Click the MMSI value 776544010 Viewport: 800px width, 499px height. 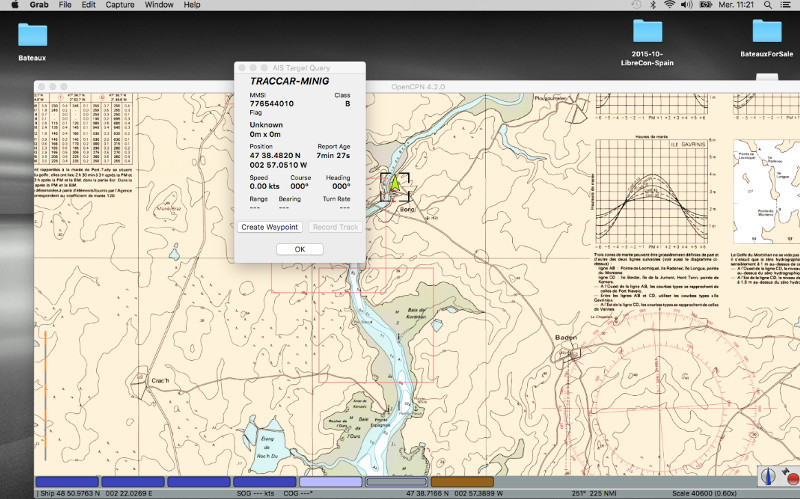[x=271, y=104]
